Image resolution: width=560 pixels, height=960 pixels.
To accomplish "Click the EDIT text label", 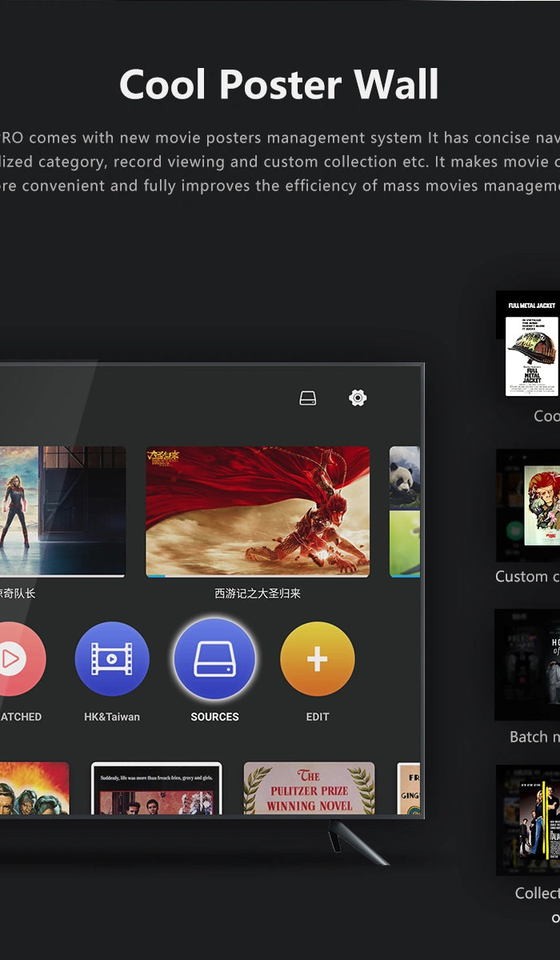I will 318,717.
